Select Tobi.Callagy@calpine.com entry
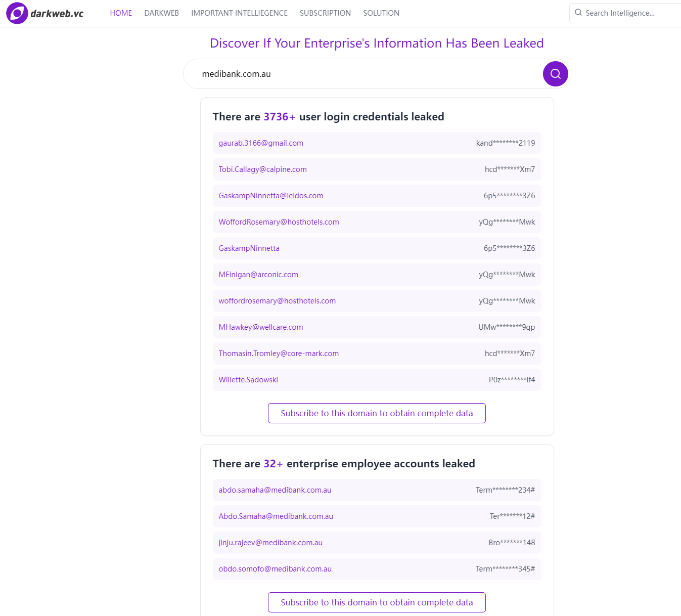The image size is (681, 616). (x=377, y=169)
